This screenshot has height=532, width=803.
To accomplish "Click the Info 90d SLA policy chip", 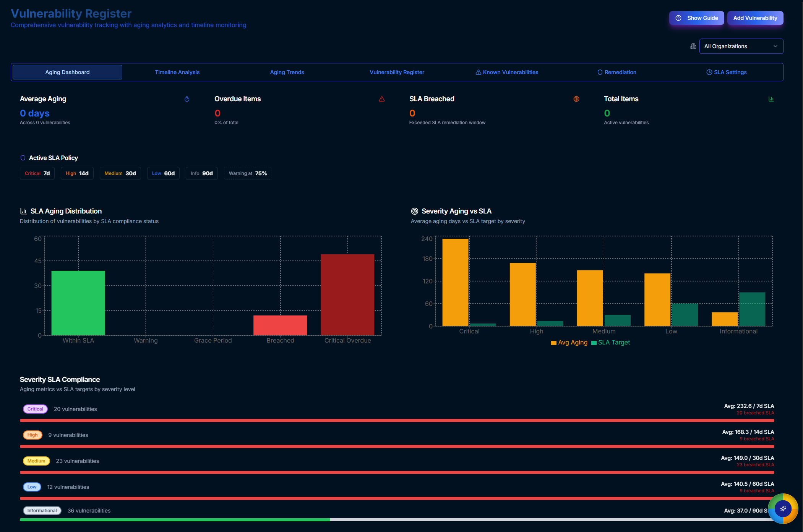I will click(x=201, y=173).
